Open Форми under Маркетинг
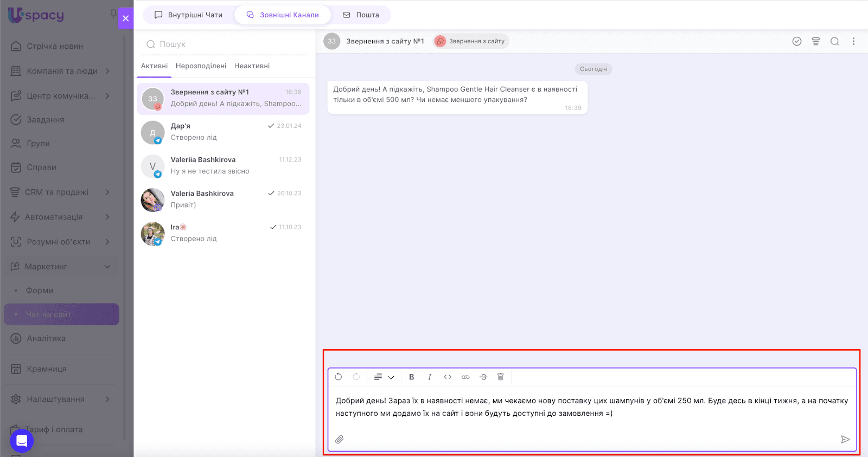The height and width of the screenshot is (457, 868). pos(40,291)
